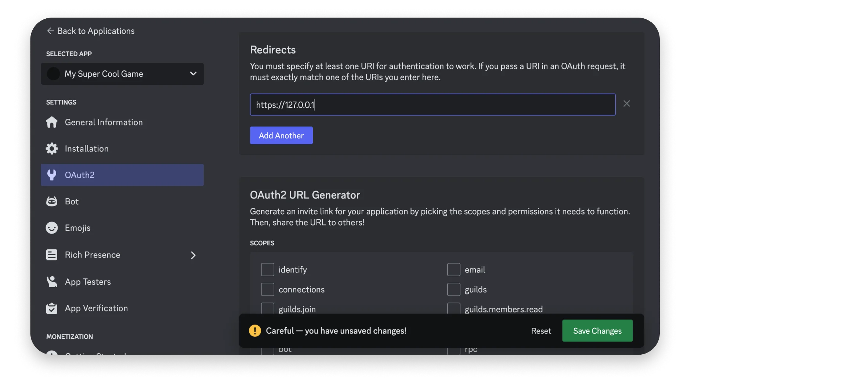Click the OAuth2 wrench icon
Screen dimensions: 868x384
[x=52, y=175]
